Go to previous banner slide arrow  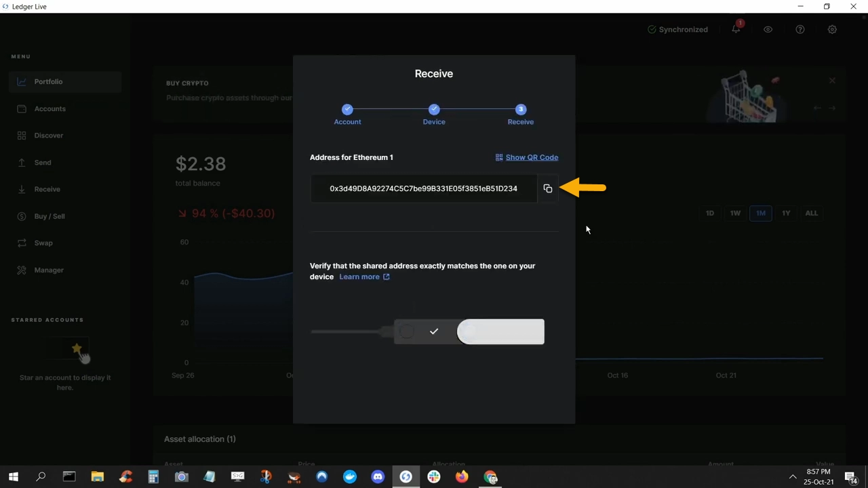click(817, 108)
